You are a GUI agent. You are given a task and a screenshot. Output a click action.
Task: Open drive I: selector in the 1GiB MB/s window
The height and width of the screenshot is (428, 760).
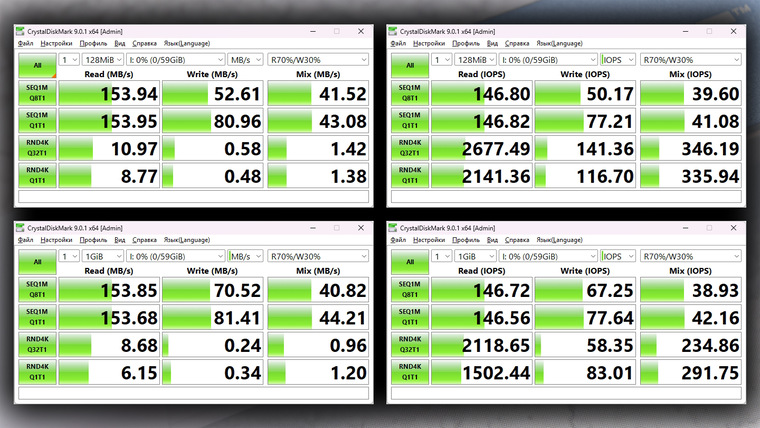coord(175,256)
